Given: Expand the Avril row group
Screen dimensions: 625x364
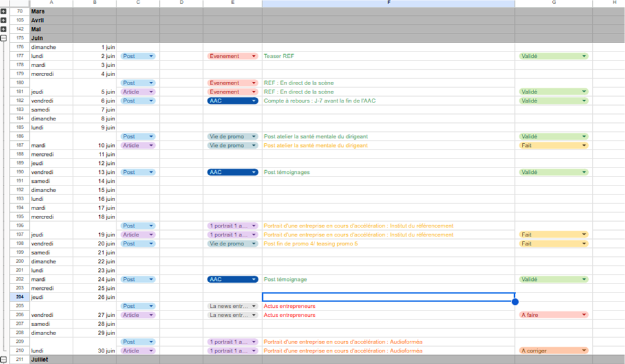Looking at the screenshot, I should (x=3, y=20).
